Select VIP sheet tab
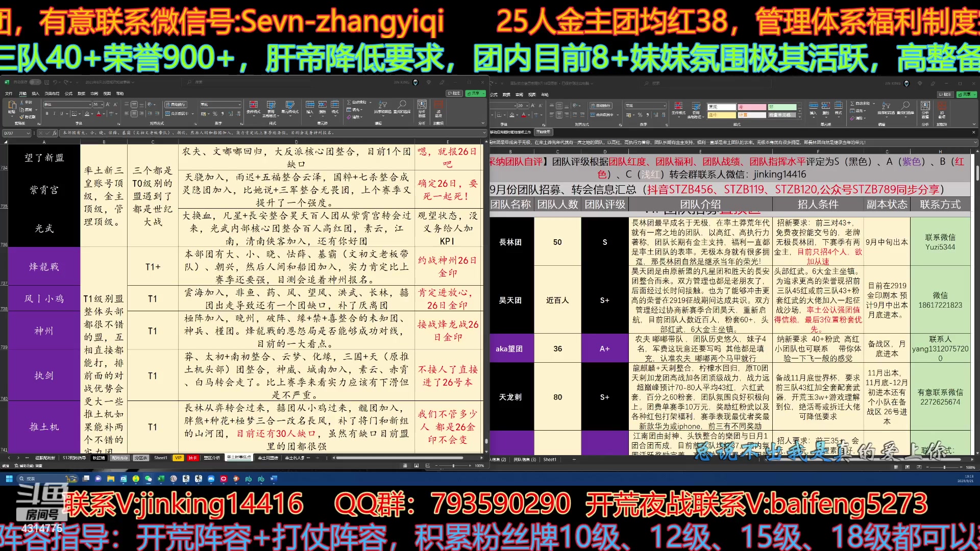 point(178,458)
